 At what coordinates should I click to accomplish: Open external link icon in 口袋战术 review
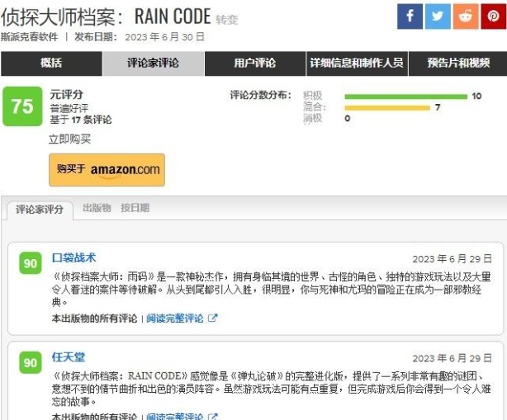point(213,319)
